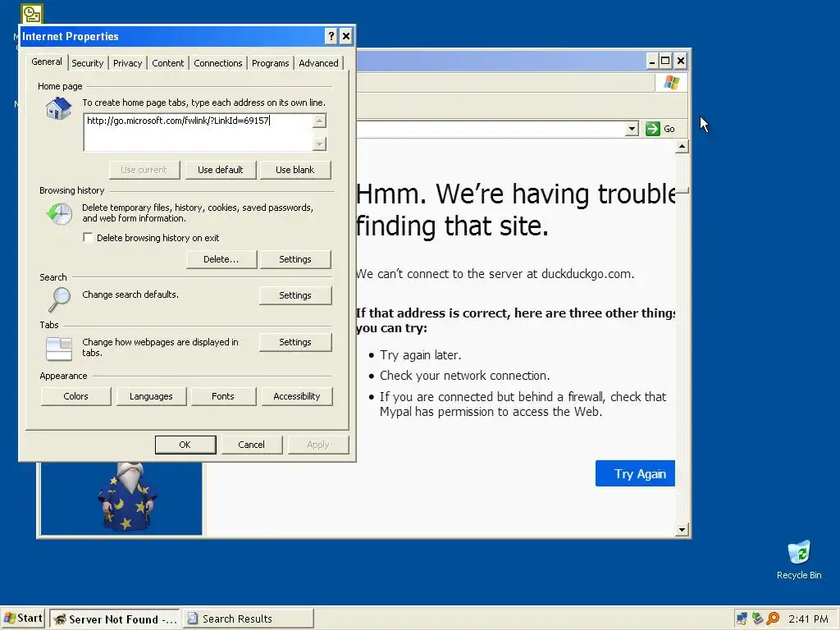Click the help question mark button

(331, 36)
